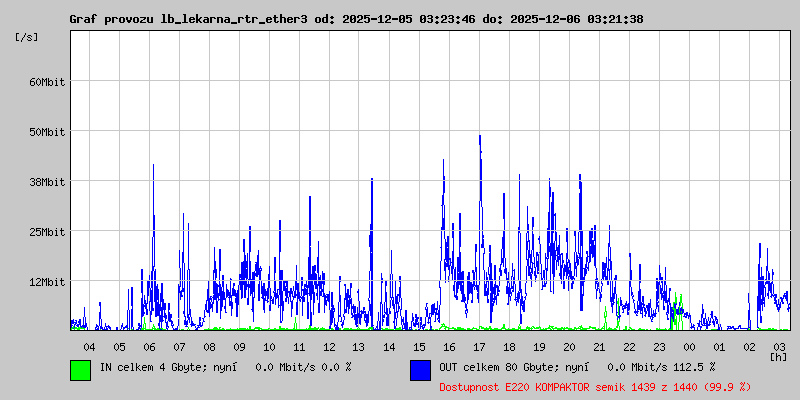Select the '38Mbit' y-axis label
The width and height of the screenshot is (800, 400).
pos(47,182)
